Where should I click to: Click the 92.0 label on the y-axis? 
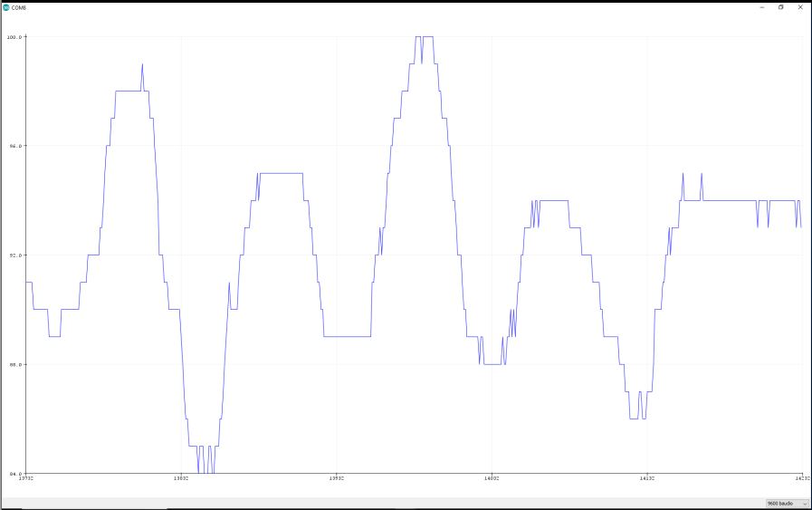[14, 255]
